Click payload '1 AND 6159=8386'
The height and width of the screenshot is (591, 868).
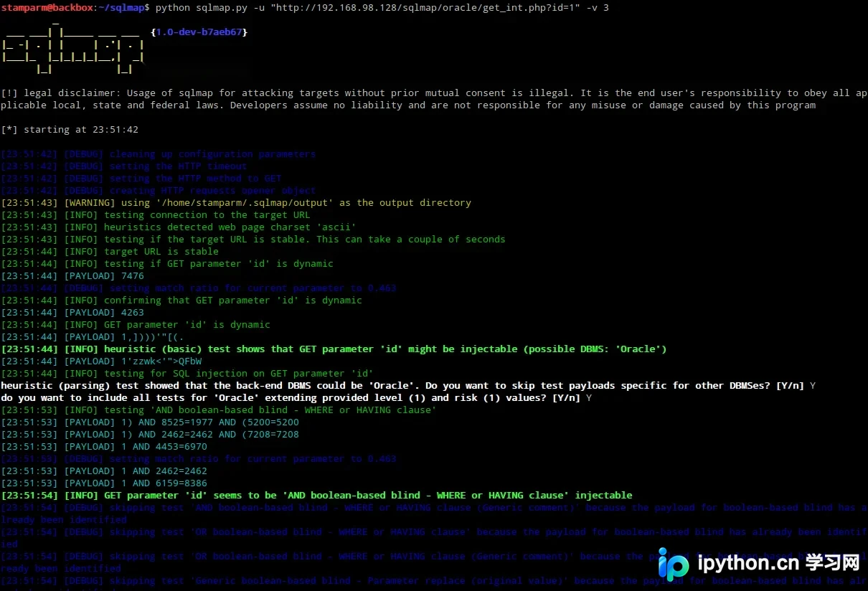[x=104, y=483]
